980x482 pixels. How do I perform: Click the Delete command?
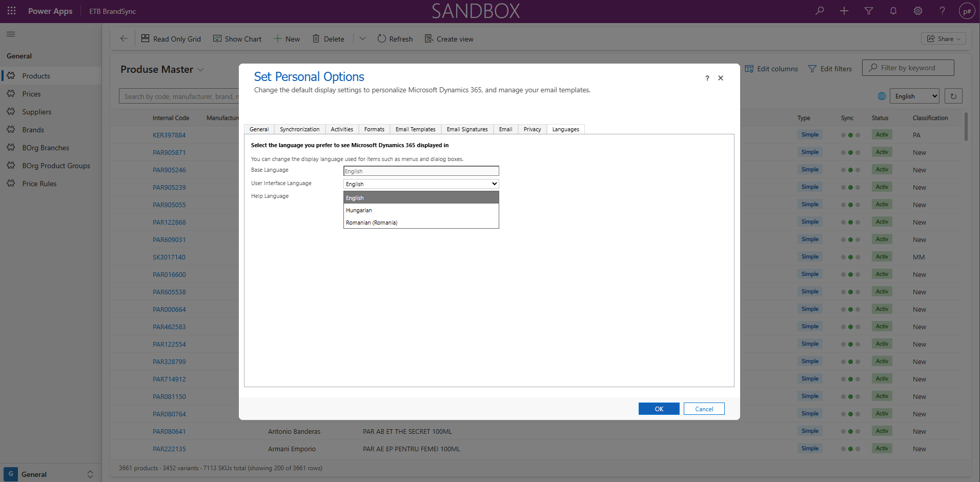(x=329, y=39)
